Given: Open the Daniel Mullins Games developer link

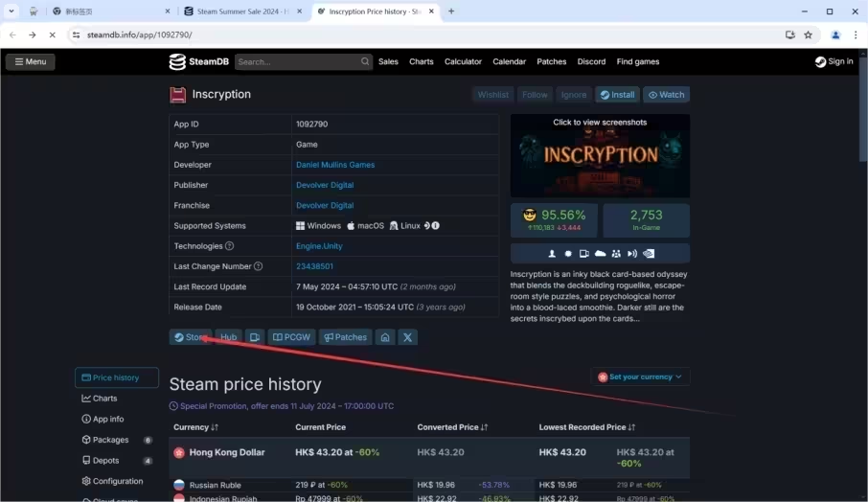Looking at the screenshot, I should point(335,165).
